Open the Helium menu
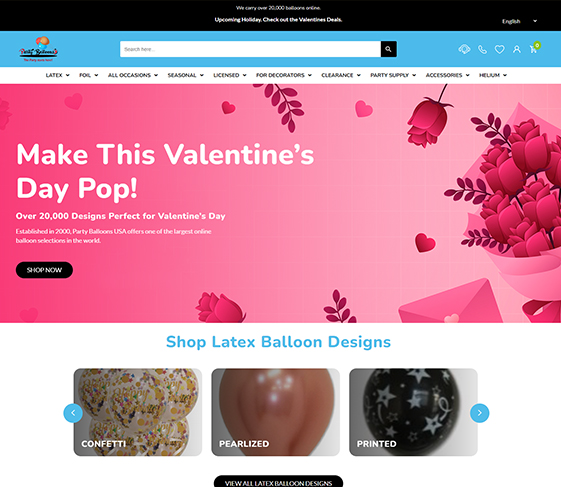 pyautogui.click(x=493, y=75)
